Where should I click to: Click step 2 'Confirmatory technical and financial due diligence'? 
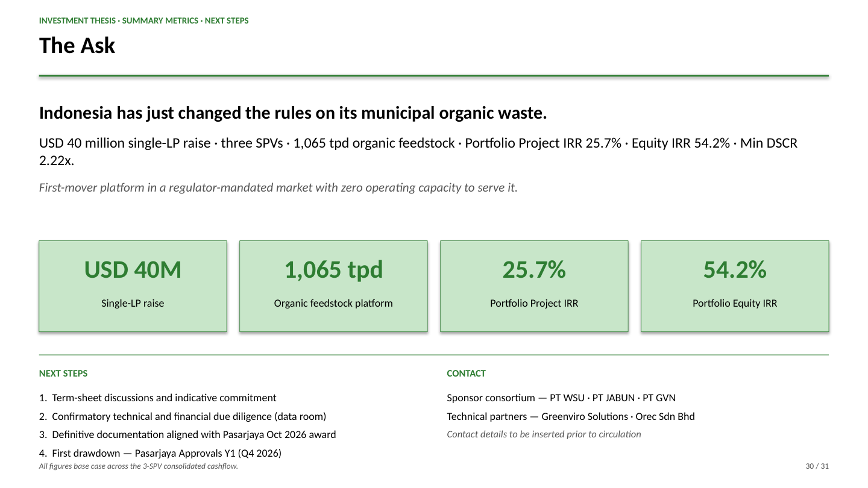click(x=183, y=416)
